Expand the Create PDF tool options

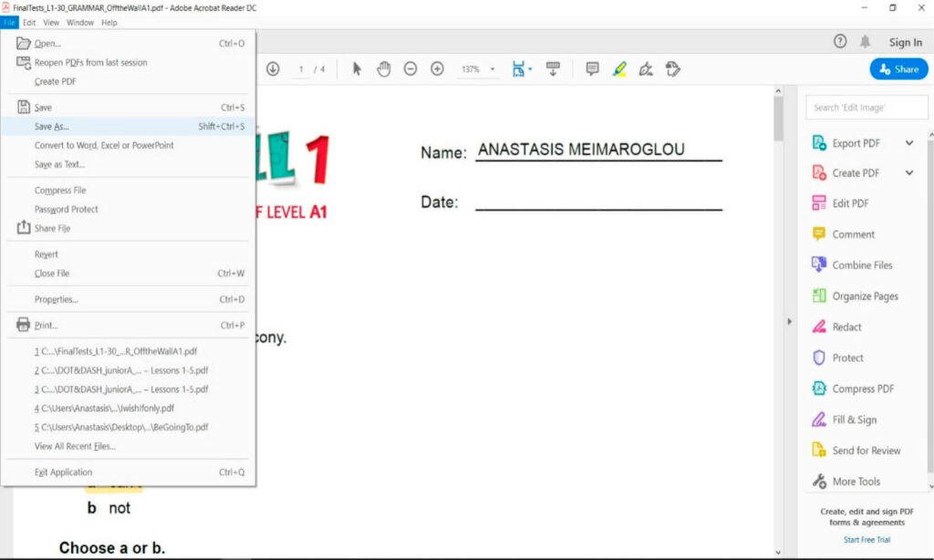pos(909,173)
